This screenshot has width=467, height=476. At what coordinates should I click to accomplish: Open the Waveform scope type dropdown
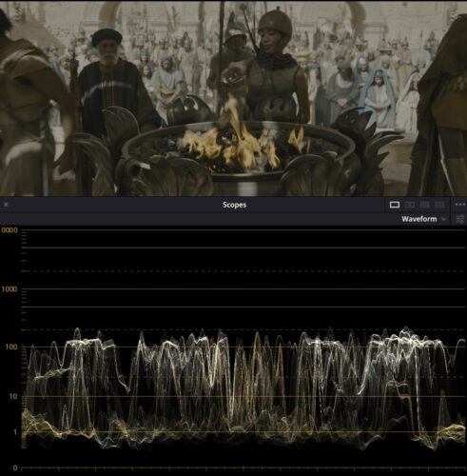point(423,219)
